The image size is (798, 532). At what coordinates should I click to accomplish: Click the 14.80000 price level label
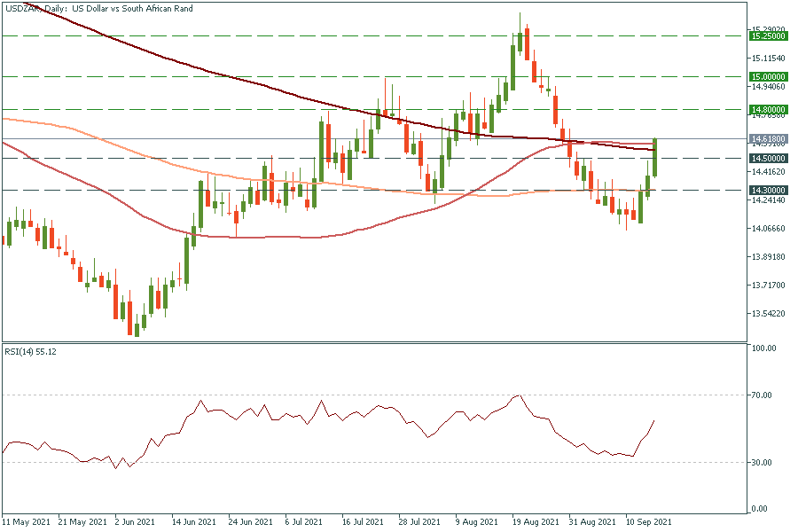767,109
